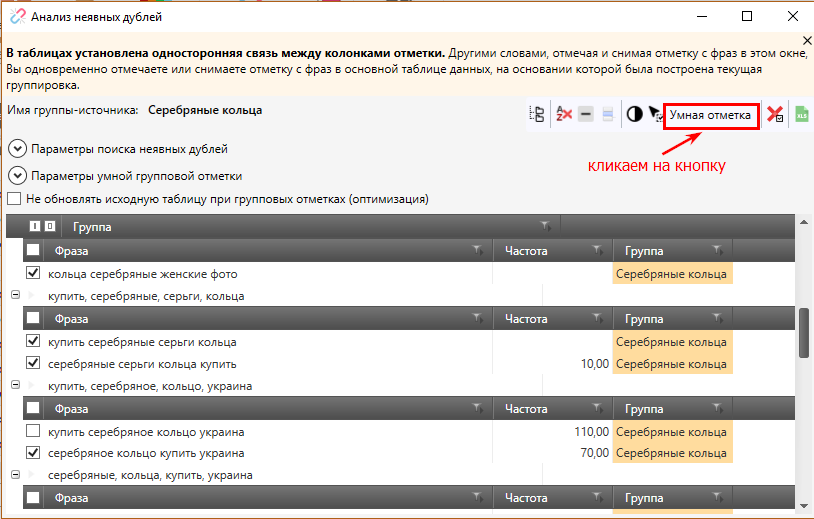Collapse group купить, серебряные, серьги, кольца
This screenshot has width=814, height=519.
[x=16, y=295]
